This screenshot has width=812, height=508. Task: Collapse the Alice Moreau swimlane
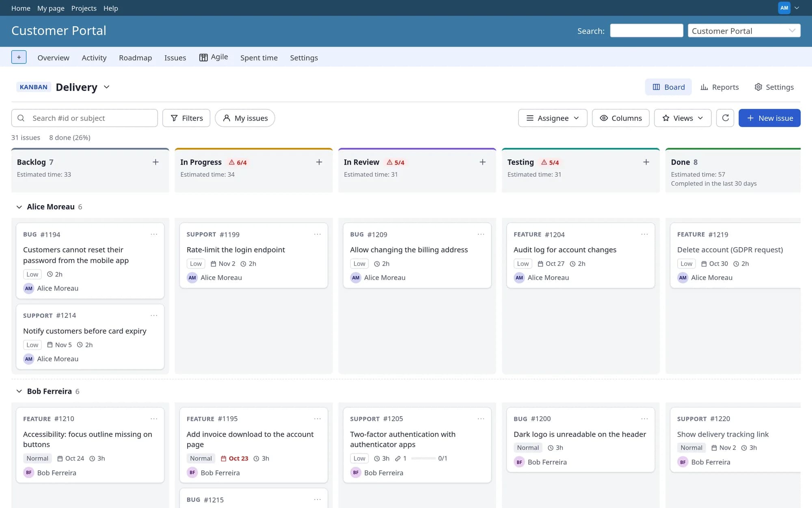[x=19, y=207]
